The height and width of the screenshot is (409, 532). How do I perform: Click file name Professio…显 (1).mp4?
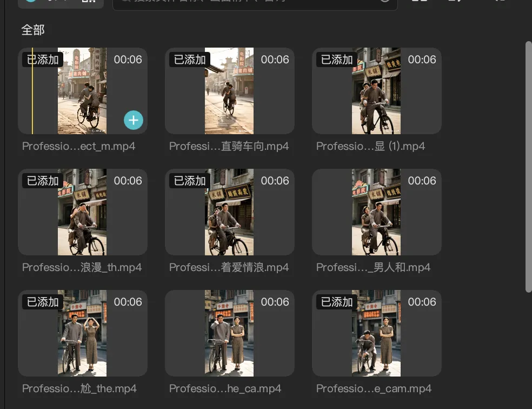pyautogui.click(x=370, y=146)
